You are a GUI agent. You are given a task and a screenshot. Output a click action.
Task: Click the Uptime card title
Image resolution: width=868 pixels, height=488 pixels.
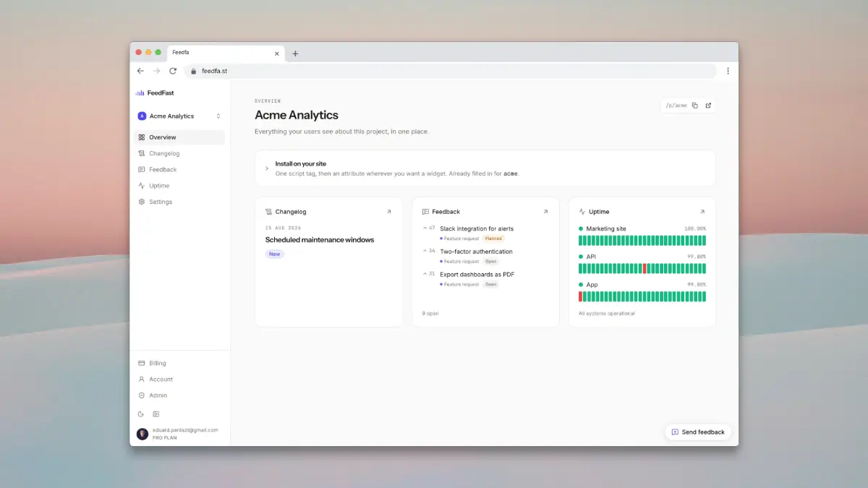(x=599, y=212)
